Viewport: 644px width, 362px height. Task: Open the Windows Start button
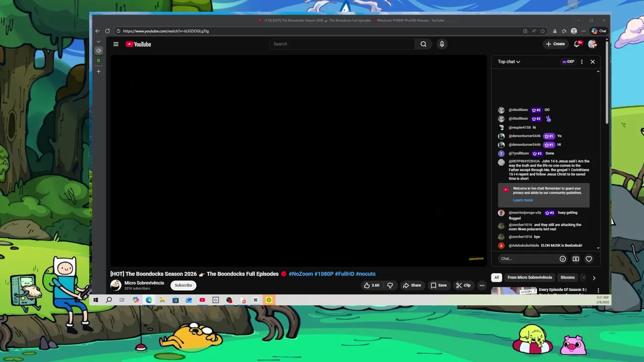coord(96,300)
